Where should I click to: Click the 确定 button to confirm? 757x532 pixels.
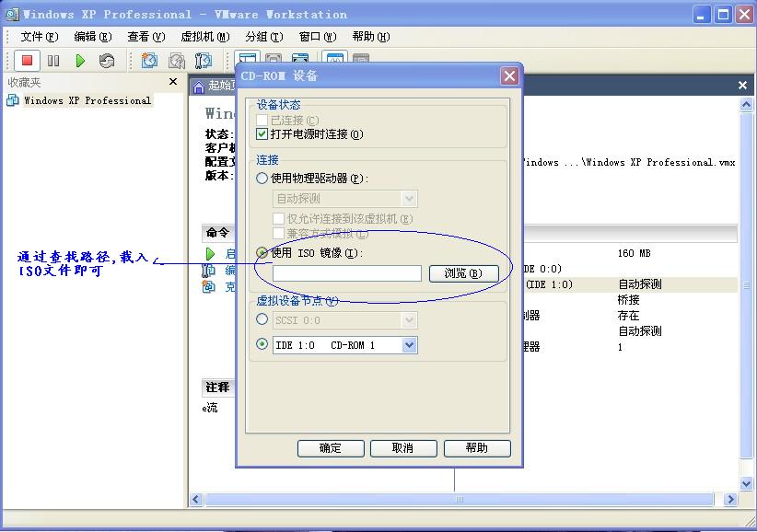pyautogui.click(x=331, y=448)
